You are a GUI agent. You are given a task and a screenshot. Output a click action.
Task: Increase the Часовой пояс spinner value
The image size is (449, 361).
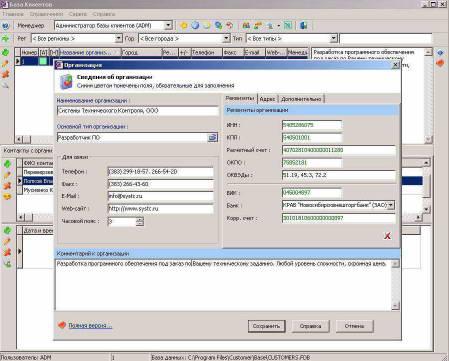pyautogui.click(x=140, y=219)
